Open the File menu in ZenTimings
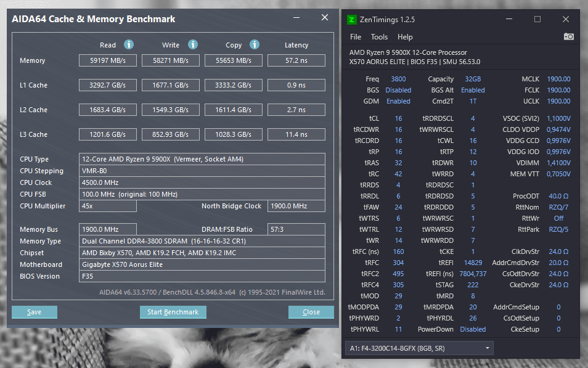Image resolution: width=588 pixels, height=368 pixels. 355,37
